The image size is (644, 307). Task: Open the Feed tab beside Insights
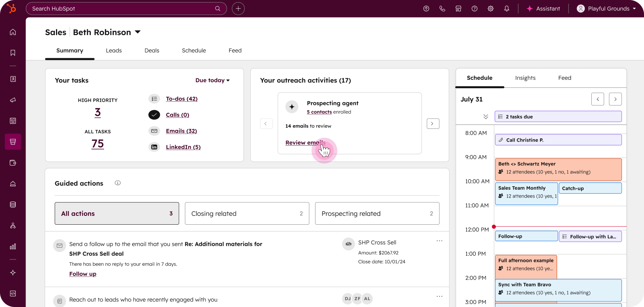565,78
